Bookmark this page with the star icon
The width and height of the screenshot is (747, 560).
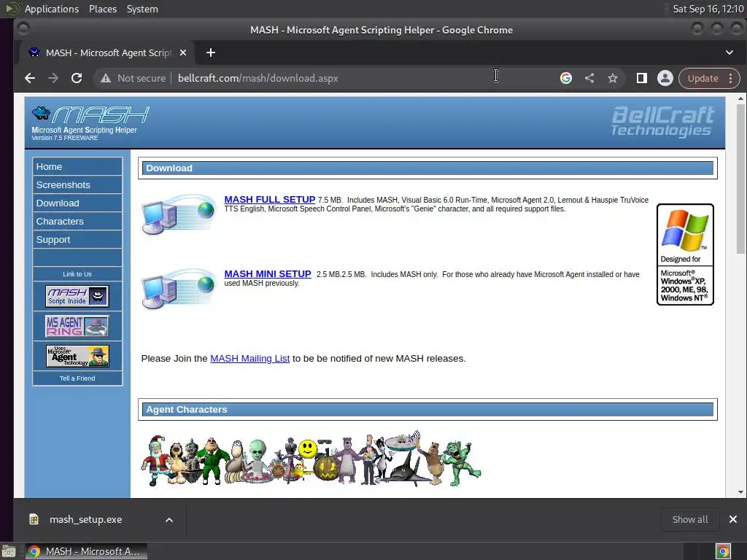click(x=613, y=78)
